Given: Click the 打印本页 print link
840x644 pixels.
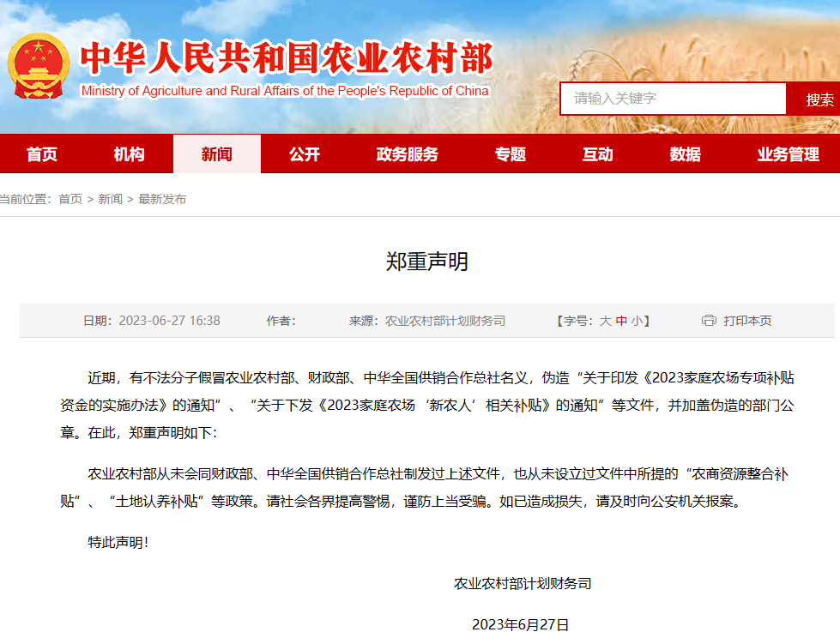Looking at the screenshot, I should pos(747,321).
